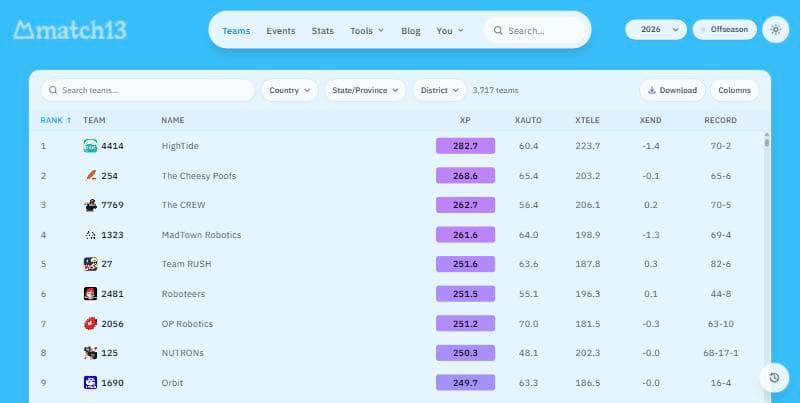This screenshot has height=403, width=800.
Task: Click the name Orbit
Action: tap(172, 383)
